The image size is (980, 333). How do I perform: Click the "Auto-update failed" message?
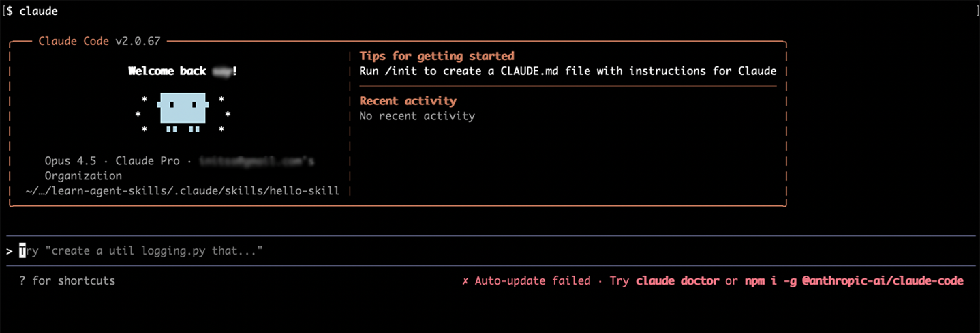(x=532, y=280)
